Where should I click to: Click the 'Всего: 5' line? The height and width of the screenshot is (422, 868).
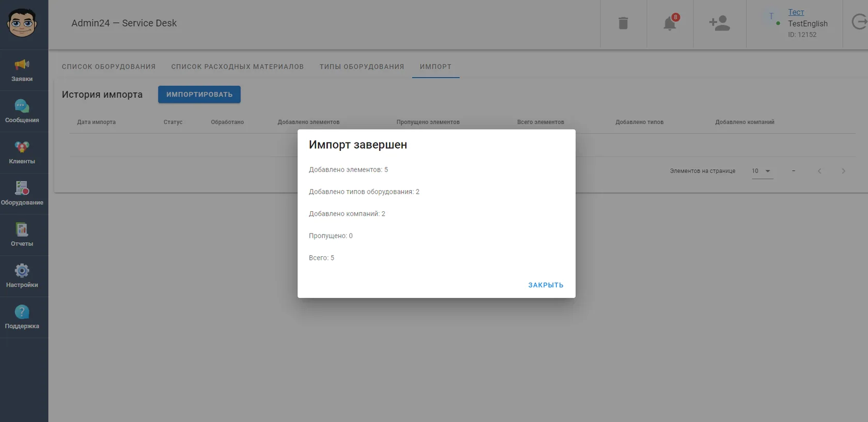(321, 258)
